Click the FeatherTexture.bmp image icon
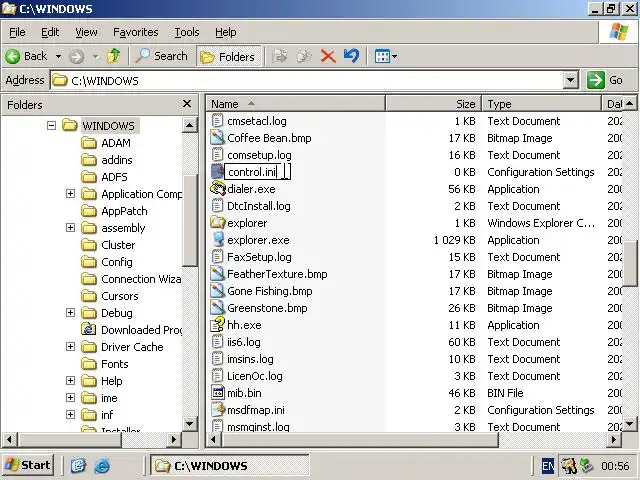Image resolution: width=640 pixels, height=480 pixels. (218, 273)
